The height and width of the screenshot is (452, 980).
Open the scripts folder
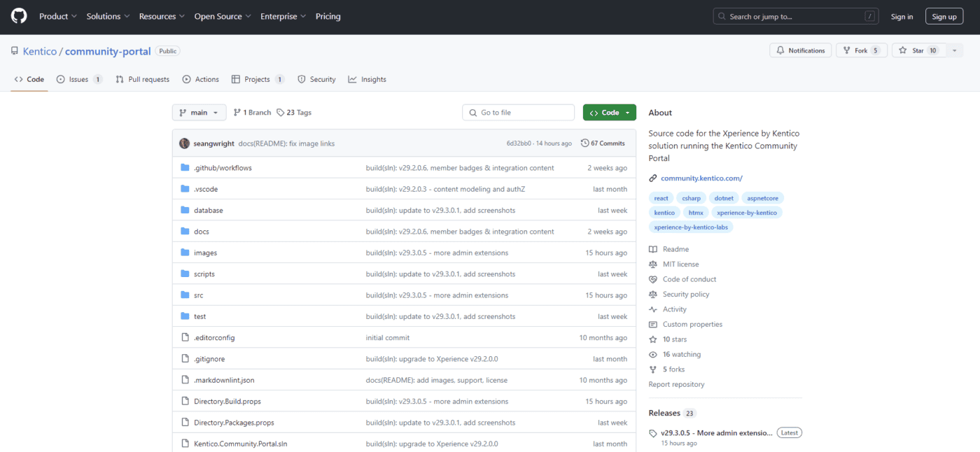pos(204,274)
